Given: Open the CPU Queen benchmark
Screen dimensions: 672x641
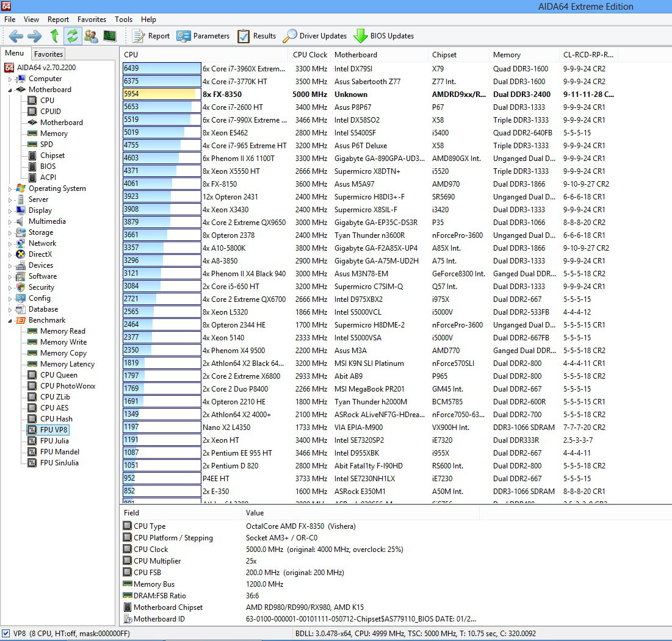Looking at the screenshot, I should (52, 375).
